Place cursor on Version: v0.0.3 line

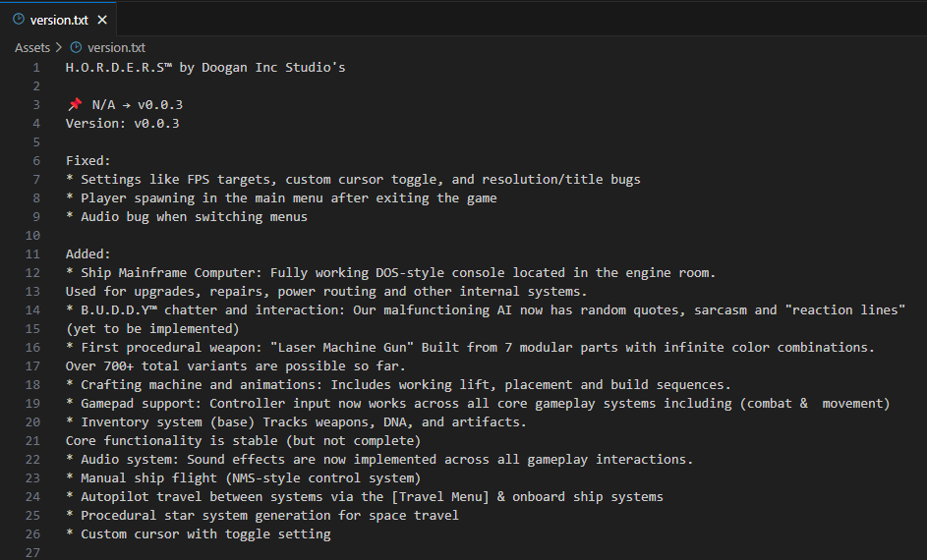click(122, 124)
